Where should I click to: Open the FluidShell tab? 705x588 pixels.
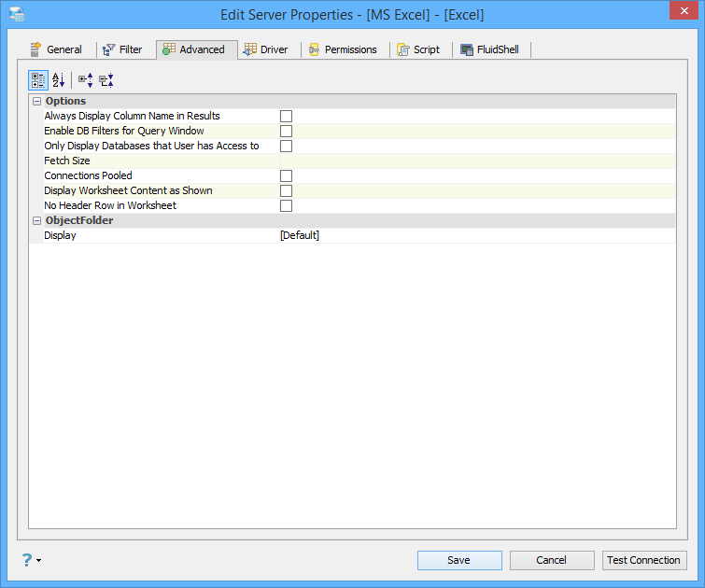(x=489, y=49)
